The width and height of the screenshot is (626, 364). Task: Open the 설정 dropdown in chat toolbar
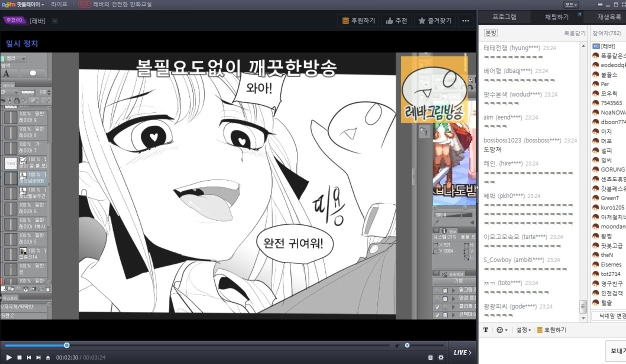pos(523,330)
